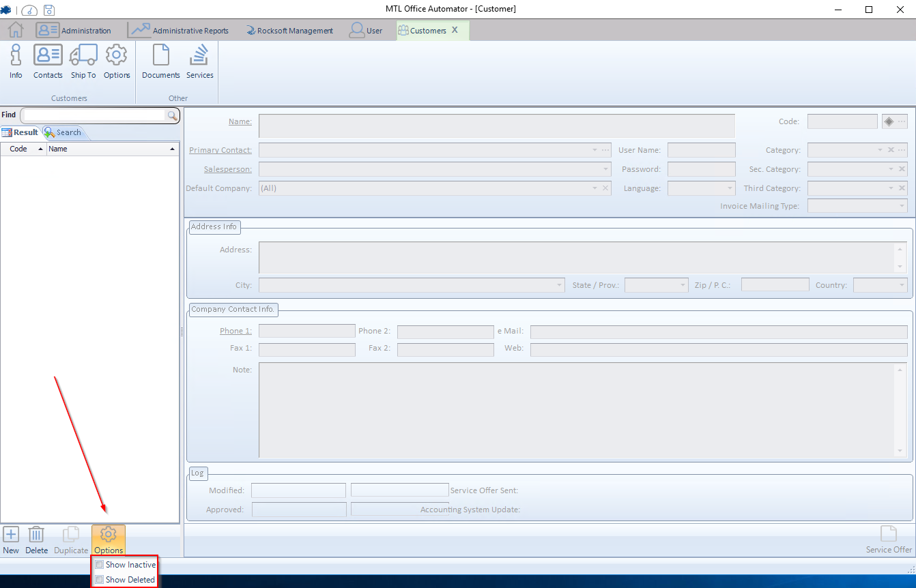
Task: Click the Service Offer button
Action: 888,540
